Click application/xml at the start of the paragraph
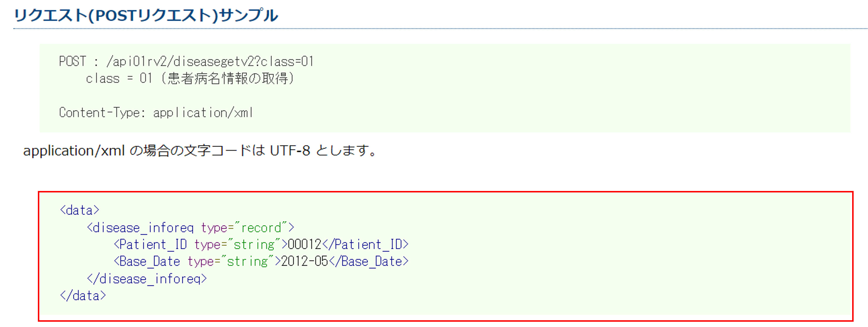868x327 pixels. click(x=74, y=150)
